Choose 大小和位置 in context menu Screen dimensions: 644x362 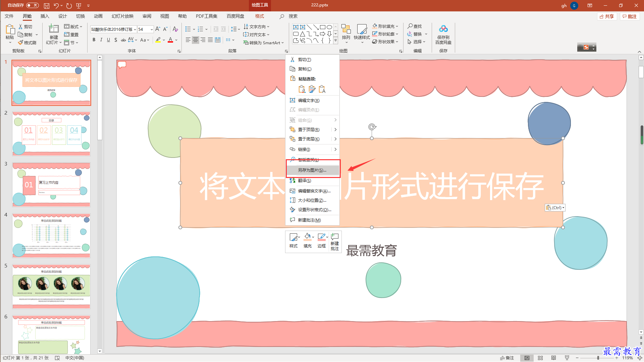(x=312, y=200)
